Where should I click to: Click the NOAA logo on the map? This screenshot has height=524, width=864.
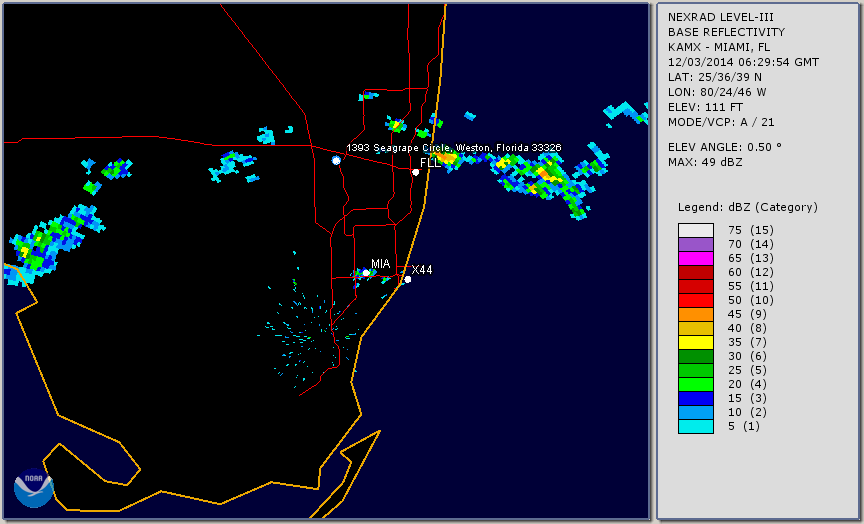[x=34, y=488]
